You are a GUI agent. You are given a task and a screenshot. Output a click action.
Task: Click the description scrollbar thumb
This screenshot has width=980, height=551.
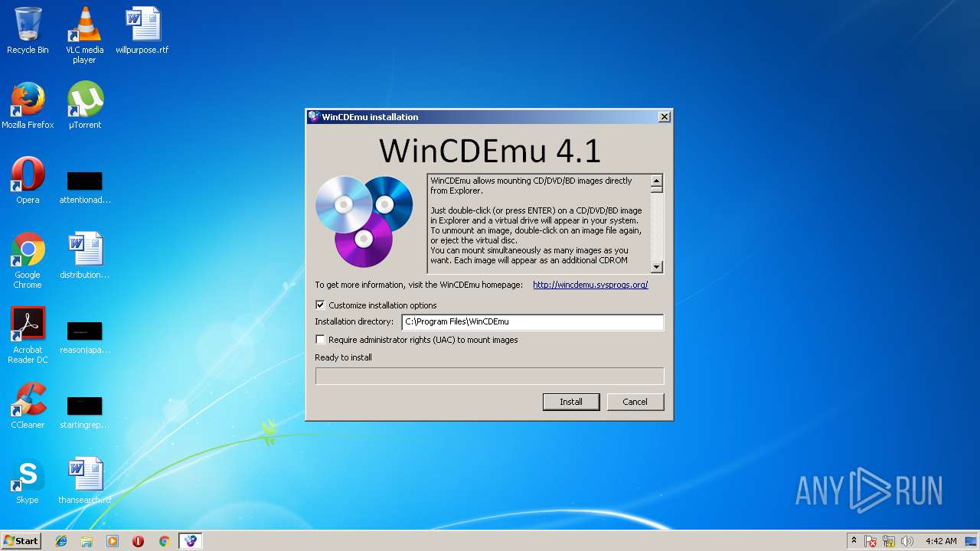pyautogui.click(x=656, y=190)
